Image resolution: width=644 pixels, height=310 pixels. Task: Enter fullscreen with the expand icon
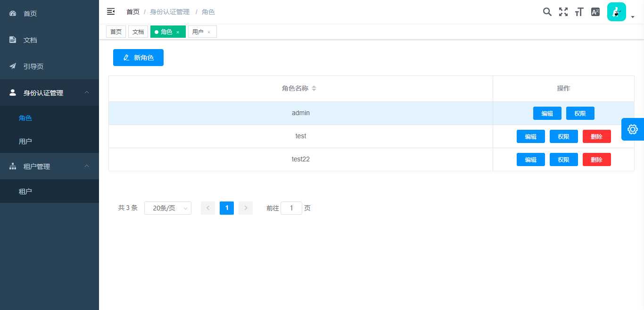pyautogui.click(x=563, y=12)
